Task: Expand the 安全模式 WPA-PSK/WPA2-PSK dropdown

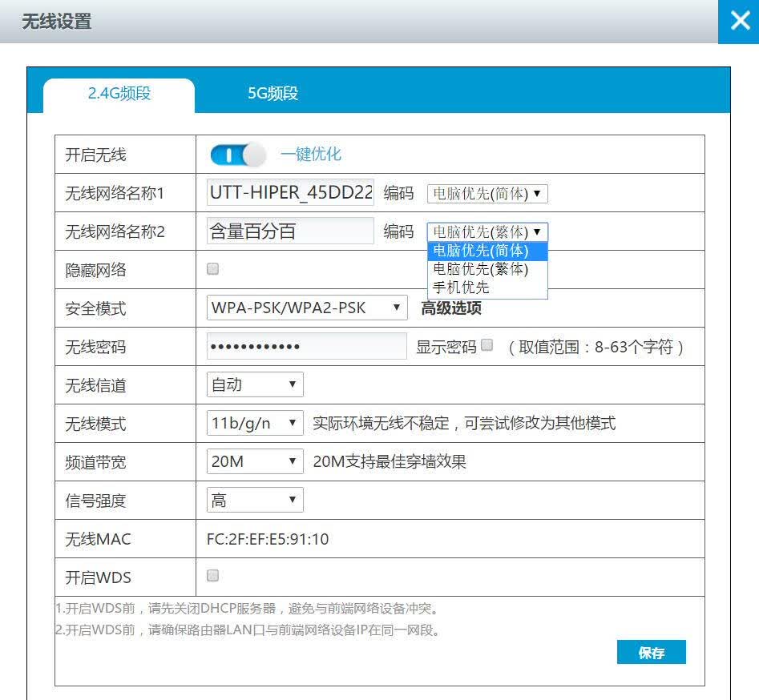Action: point(307,308)
